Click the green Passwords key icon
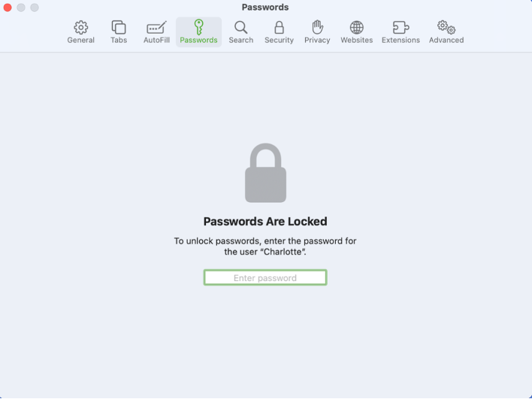This screenshot has width=532, height=399. tap(198, 27)
